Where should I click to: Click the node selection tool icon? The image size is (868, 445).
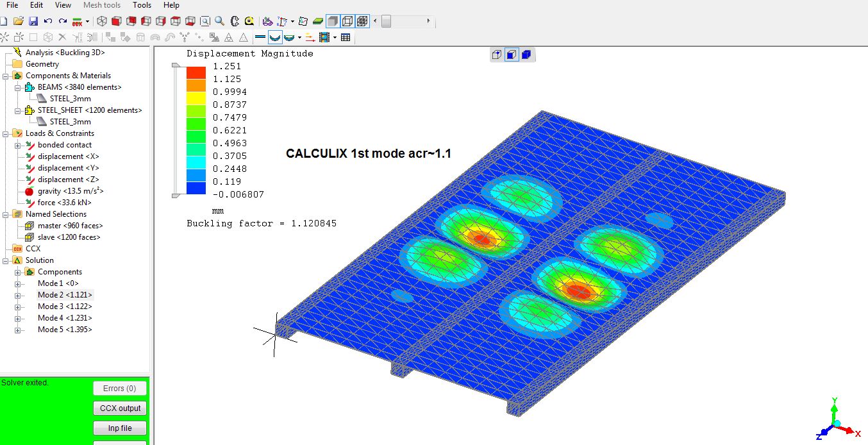(283, 21)
